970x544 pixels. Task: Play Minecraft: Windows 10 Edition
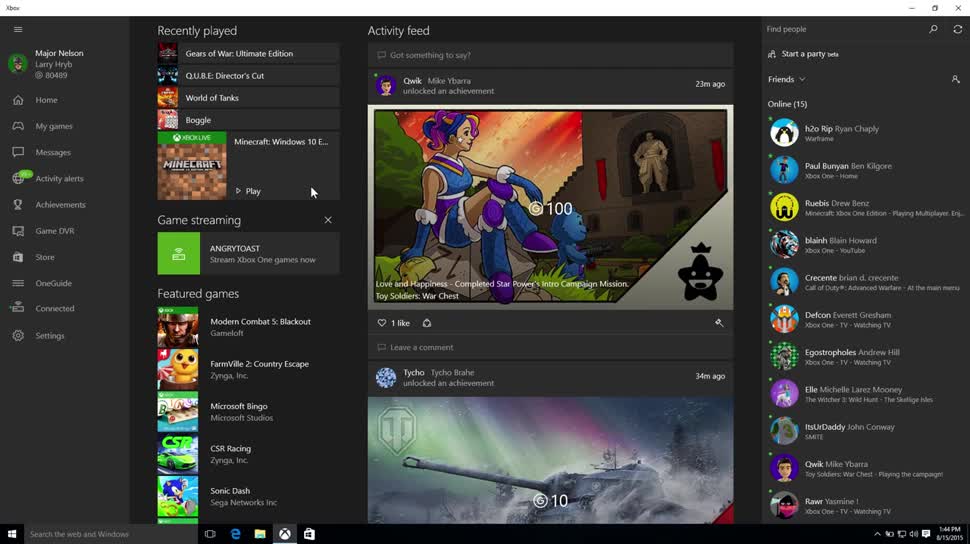(x=248, y=191)
